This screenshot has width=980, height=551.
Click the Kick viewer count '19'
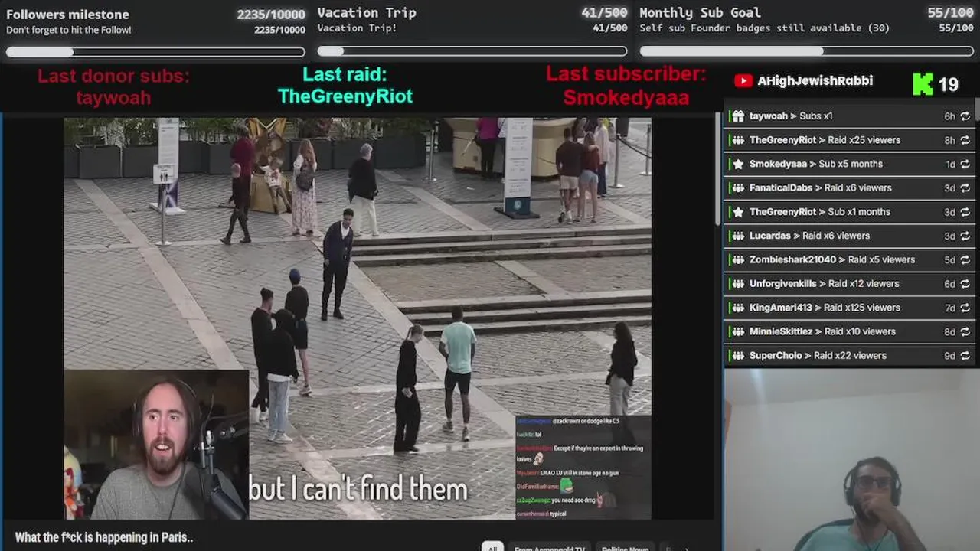(x=949, y=85)
